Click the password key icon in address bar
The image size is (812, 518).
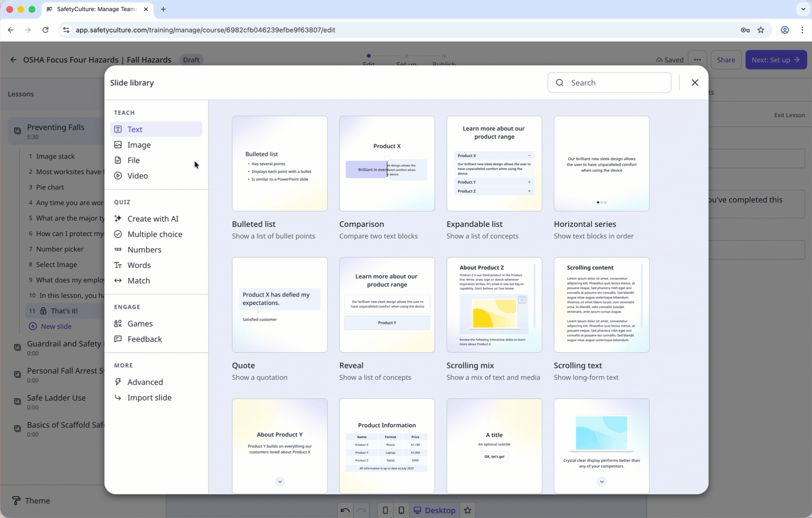click(x=745, y=30)
